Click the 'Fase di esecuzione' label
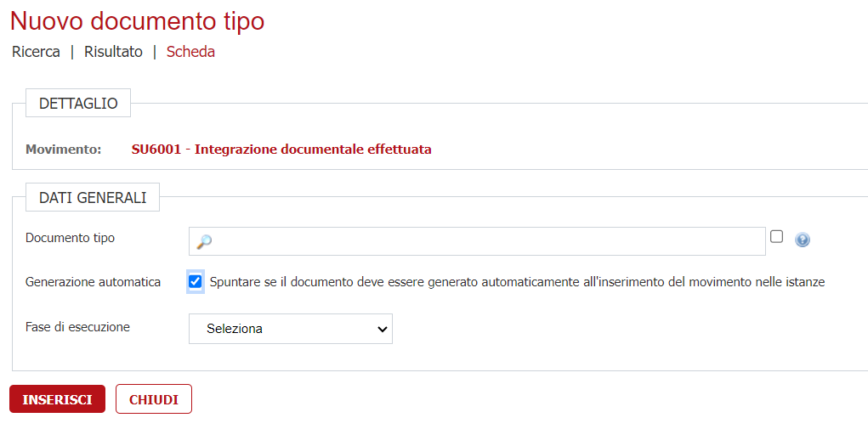The image size is (868, 446). point(77,326)
